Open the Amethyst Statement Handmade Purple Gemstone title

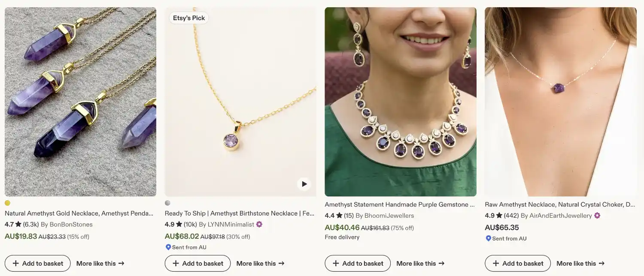[400, 205]
